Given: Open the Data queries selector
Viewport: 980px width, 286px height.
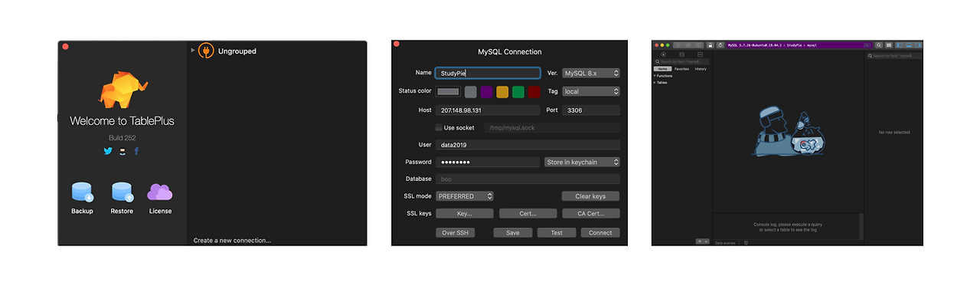Looking at the screenshot, I should (x=727, y=243).
